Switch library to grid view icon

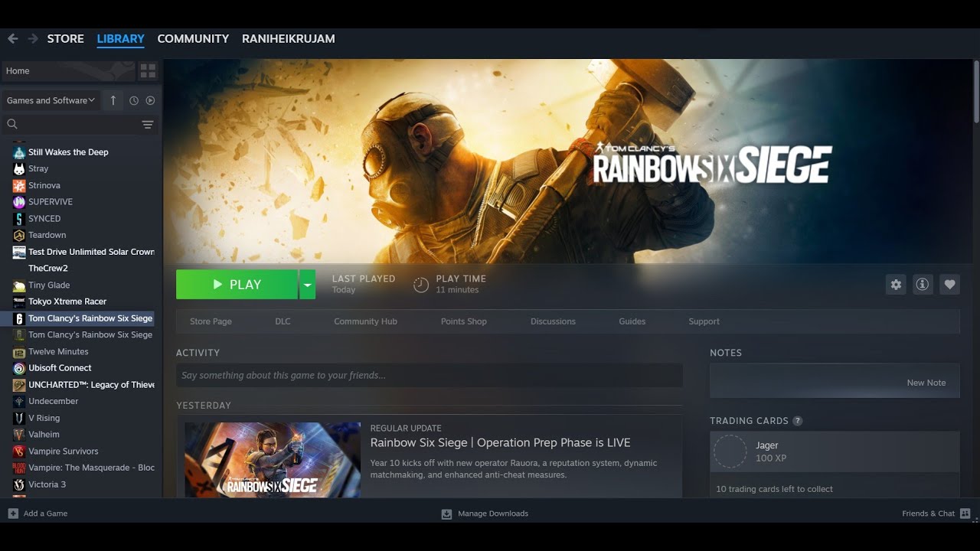[x=148, y=71]
